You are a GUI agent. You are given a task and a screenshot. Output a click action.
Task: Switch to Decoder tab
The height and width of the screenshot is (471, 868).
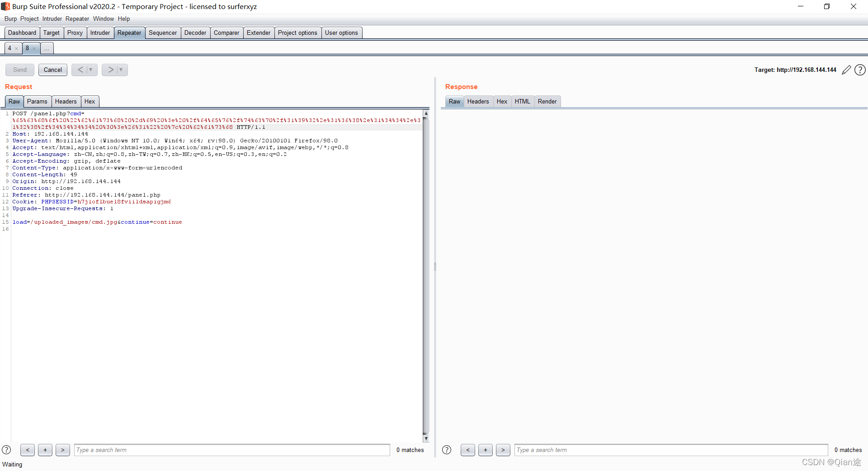(195, 33)
